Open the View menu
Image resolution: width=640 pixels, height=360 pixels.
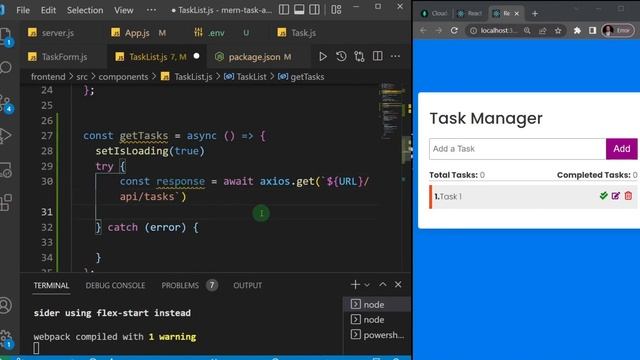tap(123, 10)
